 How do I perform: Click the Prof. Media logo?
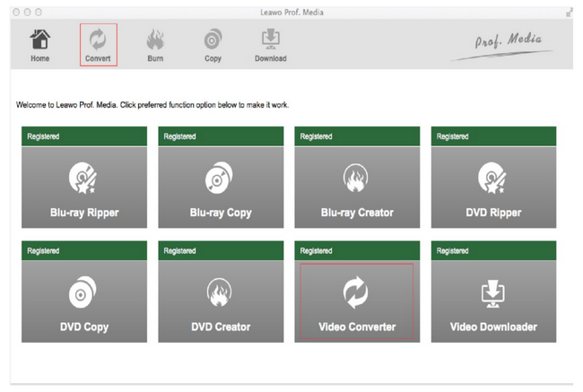[x=507, y=42]
